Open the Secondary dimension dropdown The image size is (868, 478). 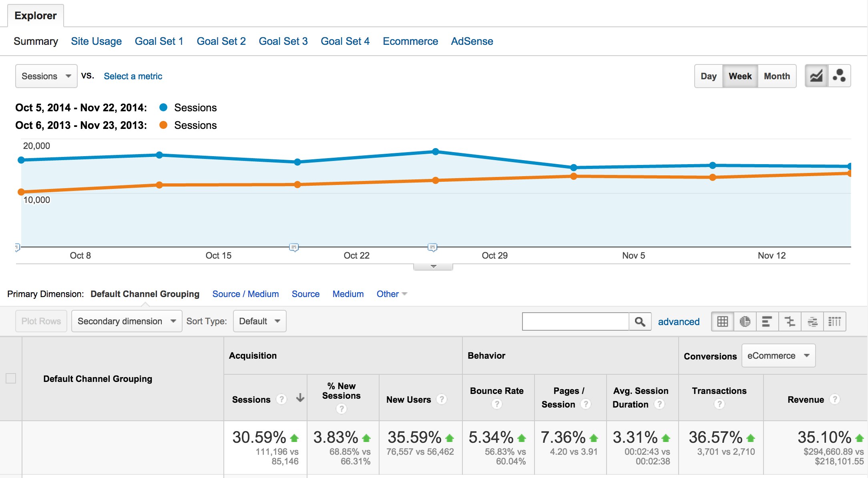click(127, 321)
